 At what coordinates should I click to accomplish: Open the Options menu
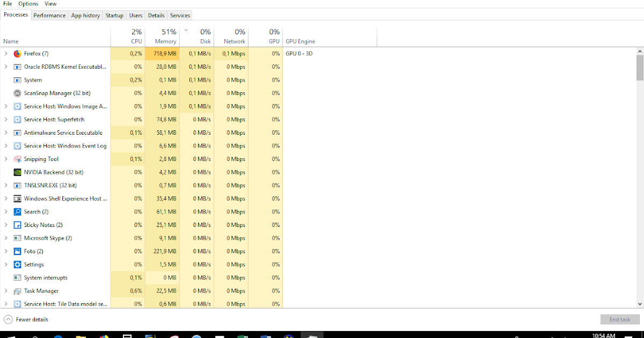28,4
